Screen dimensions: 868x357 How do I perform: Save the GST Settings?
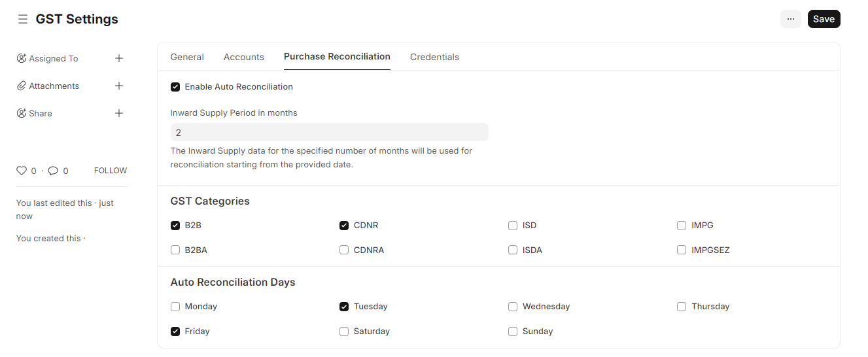coord(824,19)
